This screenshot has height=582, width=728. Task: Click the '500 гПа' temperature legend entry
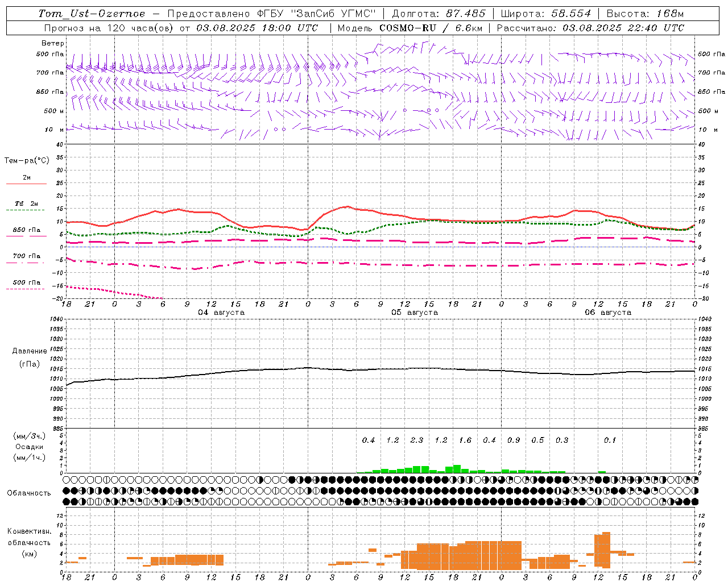pos(27,282)
